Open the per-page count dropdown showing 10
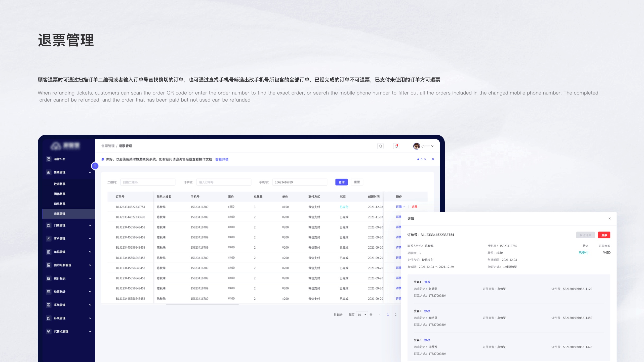 (x=362, y=315)
